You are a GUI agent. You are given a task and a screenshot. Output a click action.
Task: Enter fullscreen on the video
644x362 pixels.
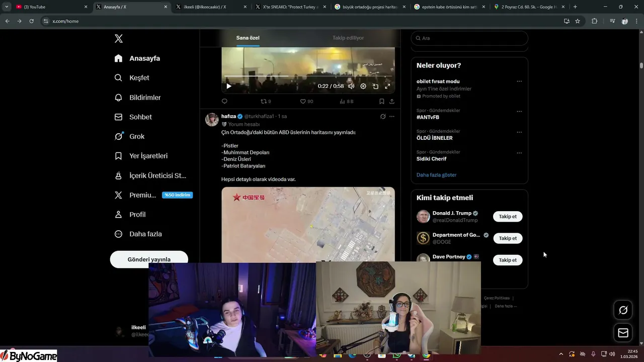[387, 86]
